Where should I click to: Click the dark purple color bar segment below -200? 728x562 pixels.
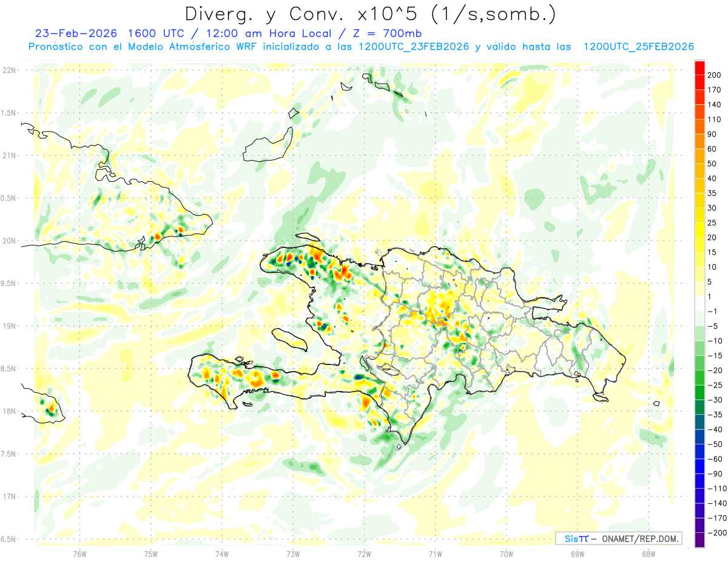[x=699, y=540]
